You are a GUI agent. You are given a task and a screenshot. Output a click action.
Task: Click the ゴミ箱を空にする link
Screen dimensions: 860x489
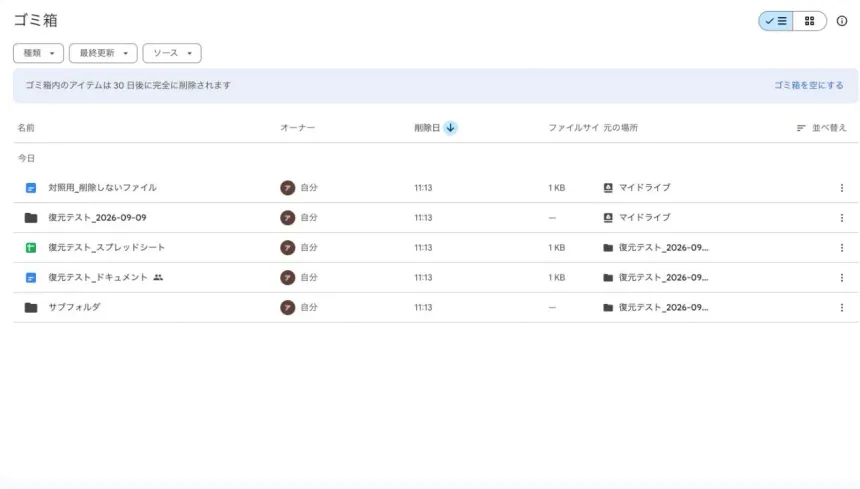[808, 85]
